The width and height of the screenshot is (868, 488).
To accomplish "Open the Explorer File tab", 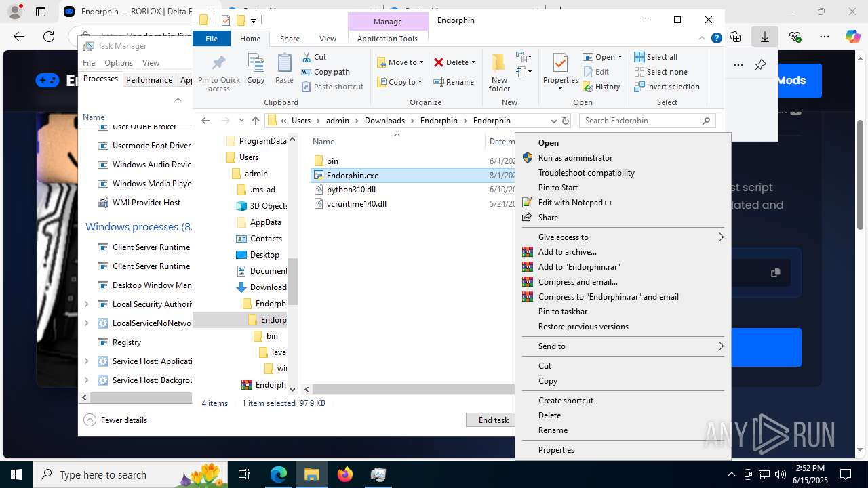I will tap(212, 39).
